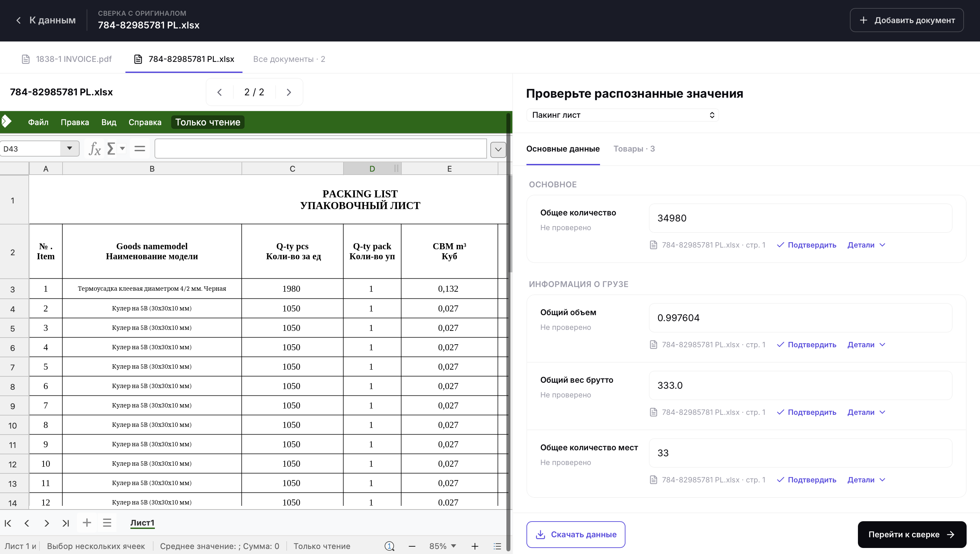Confirm the Общее количество мест value
Viewport: 980px width, 554px height.
(806, 480)
